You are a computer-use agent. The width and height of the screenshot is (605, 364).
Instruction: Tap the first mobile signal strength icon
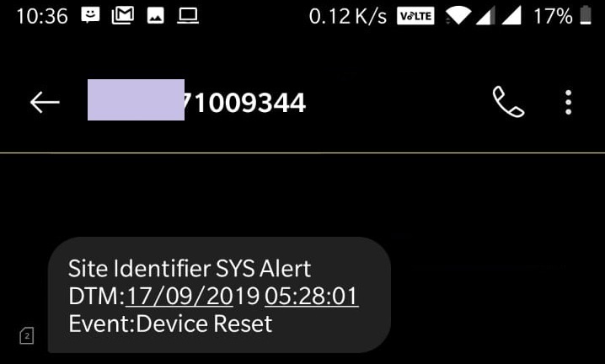(485, 16)
